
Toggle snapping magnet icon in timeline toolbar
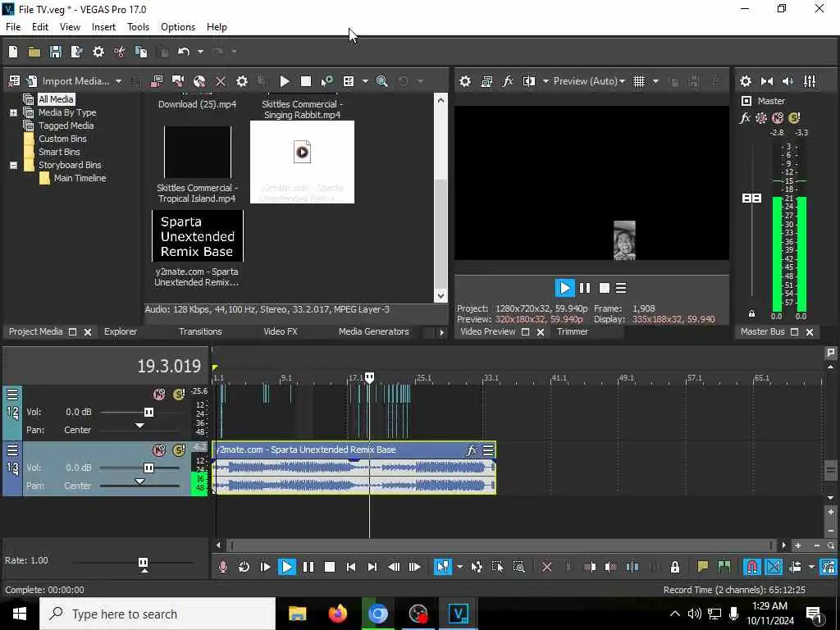(x=752, y=567)
